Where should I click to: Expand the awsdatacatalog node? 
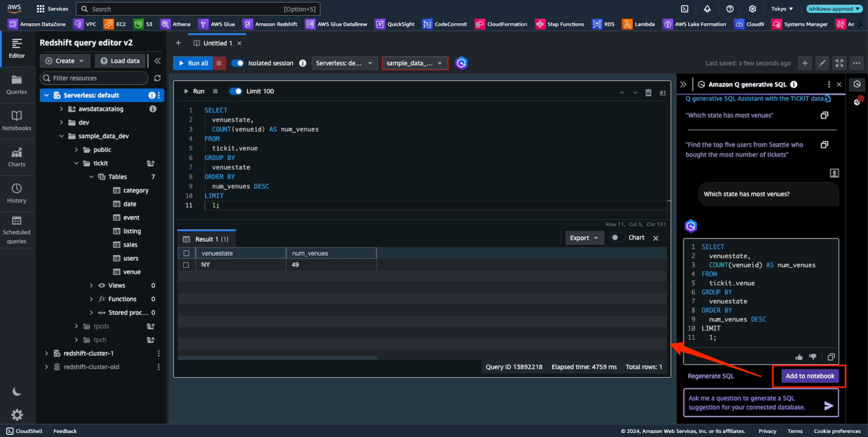(61, 109)
